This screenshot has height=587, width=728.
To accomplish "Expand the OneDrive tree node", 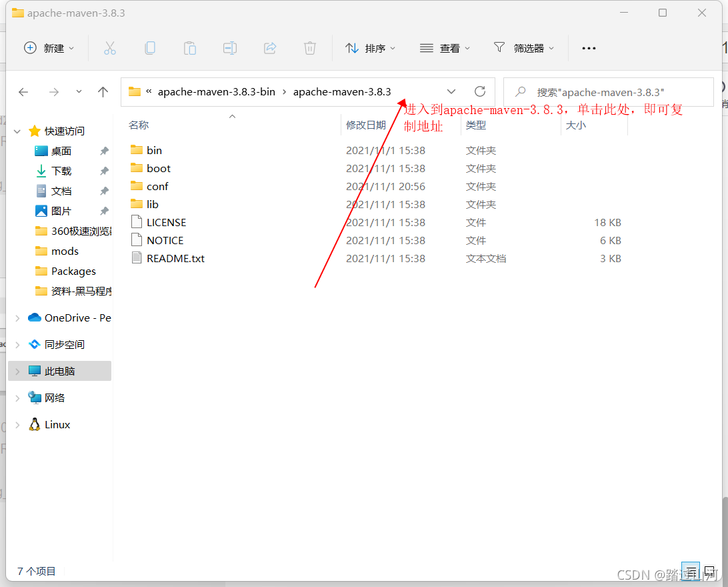I will [x=17, y=318].
